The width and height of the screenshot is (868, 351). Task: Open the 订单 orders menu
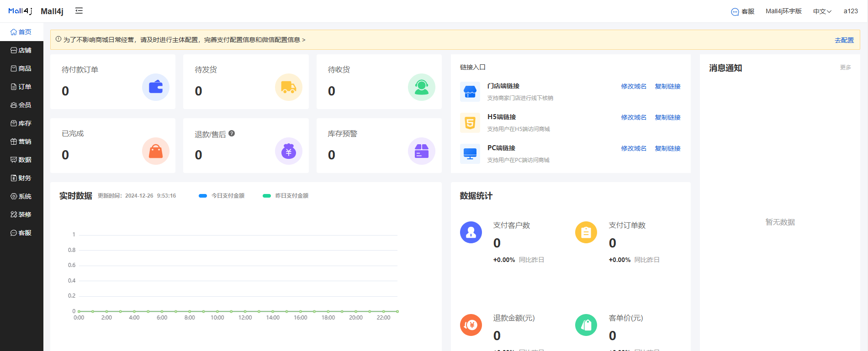(21, 87)
